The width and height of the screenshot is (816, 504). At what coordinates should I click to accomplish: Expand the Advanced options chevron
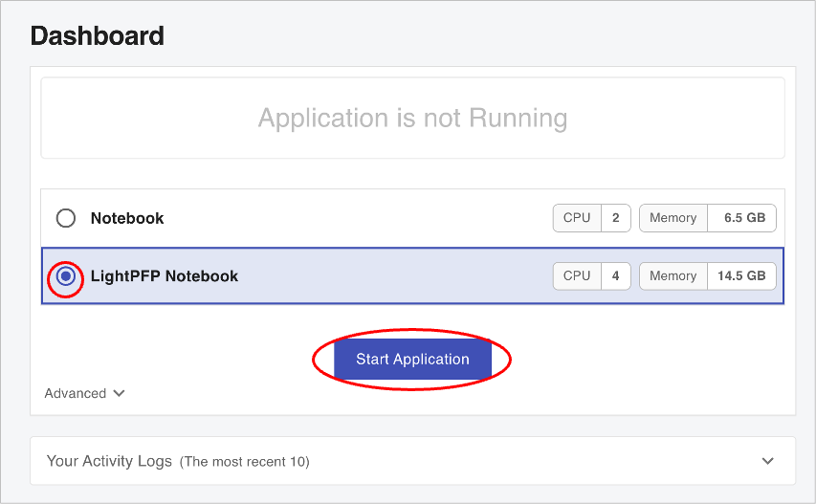point(120,393)
